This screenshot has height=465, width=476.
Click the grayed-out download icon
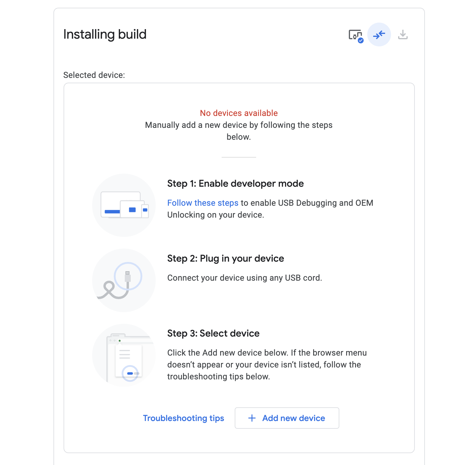click(x=403, y=35)
